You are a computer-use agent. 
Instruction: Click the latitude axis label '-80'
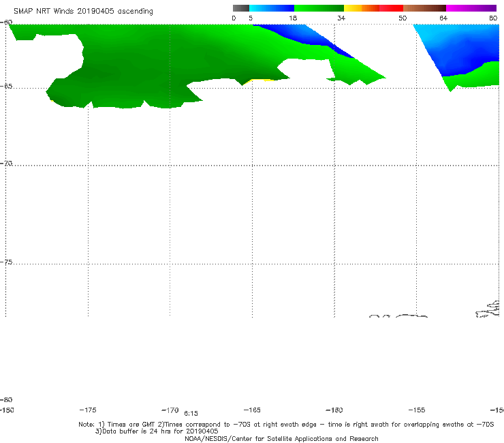coord(6,399)
